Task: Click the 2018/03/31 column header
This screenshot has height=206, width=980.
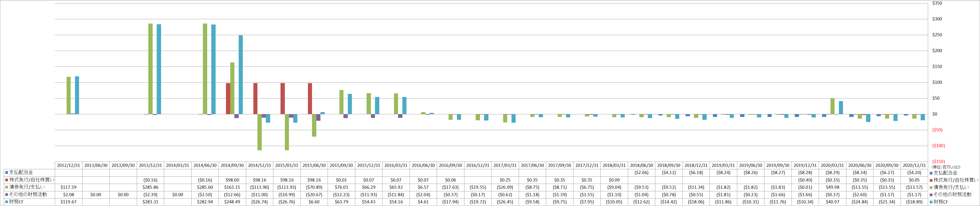Action: (x=614, y=165)
